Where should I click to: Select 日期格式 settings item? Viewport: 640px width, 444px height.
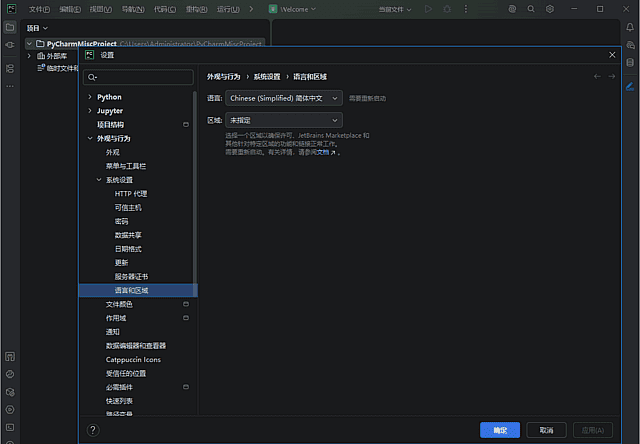coord(128,249)
